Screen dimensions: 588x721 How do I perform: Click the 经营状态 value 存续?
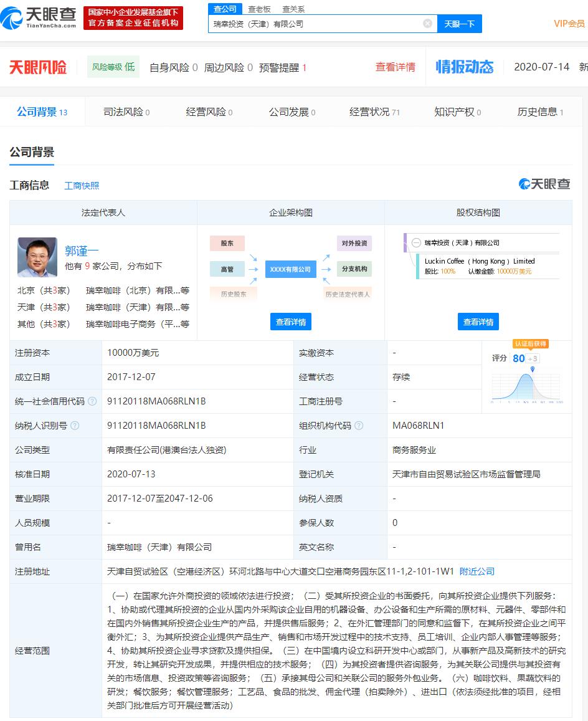401,376
